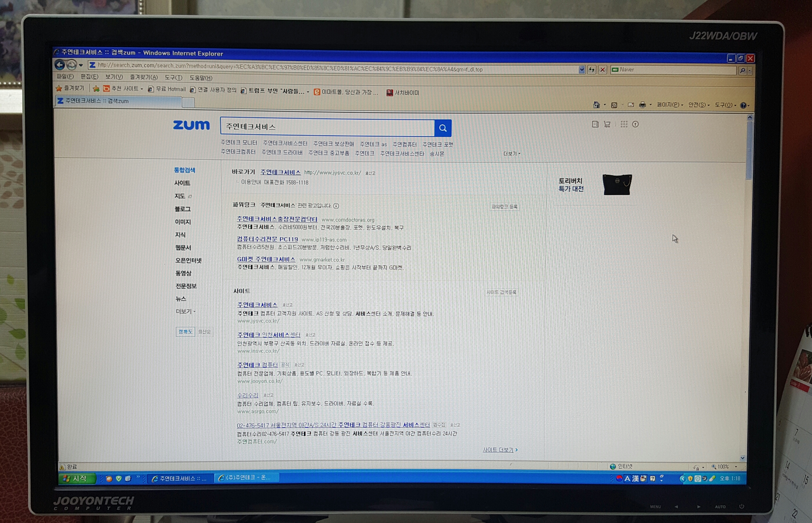Click the info icon beside 파워링크 ad notice
Image resolution: width=812 pixels, height=523 pixels.
336,206
